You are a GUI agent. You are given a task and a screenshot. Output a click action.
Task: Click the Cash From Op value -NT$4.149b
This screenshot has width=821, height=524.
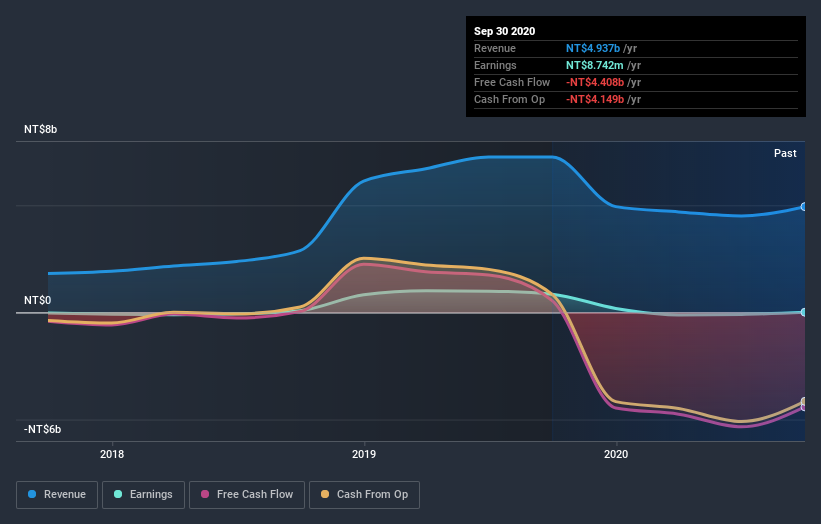coord(595,99)
